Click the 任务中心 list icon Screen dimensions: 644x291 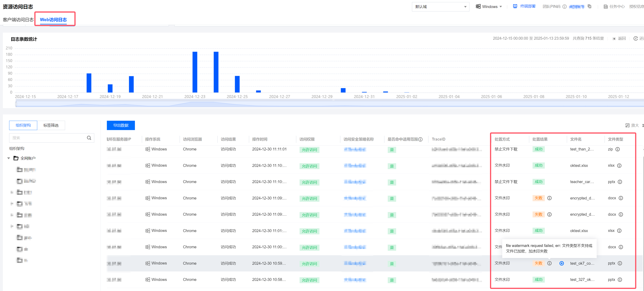[605, 6]
